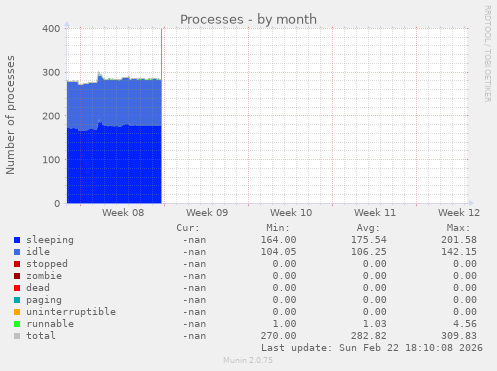The height and width of the screenshot is (371, 497).
Task: Click the y-axis label 100
Action: [51, 160]
